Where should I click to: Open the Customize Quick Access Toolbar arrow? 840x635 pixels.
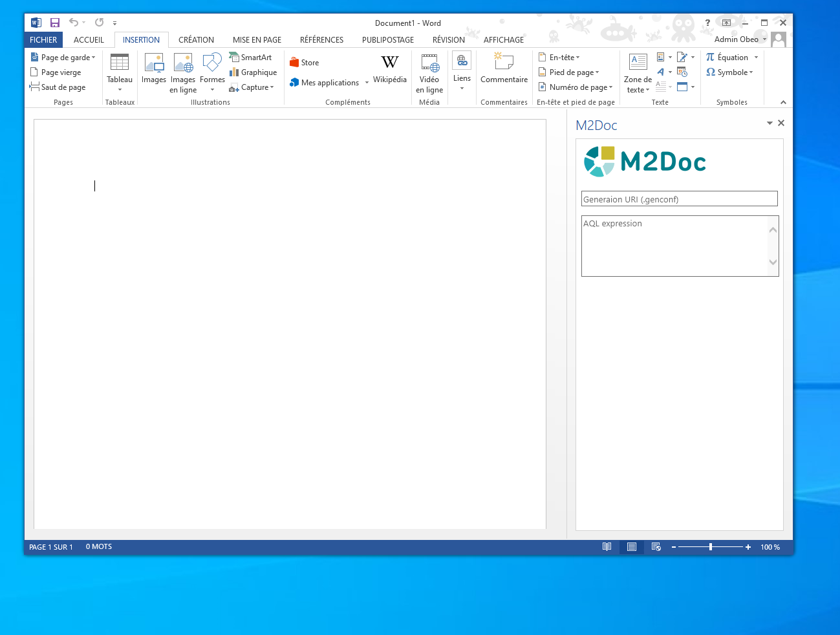114,23
